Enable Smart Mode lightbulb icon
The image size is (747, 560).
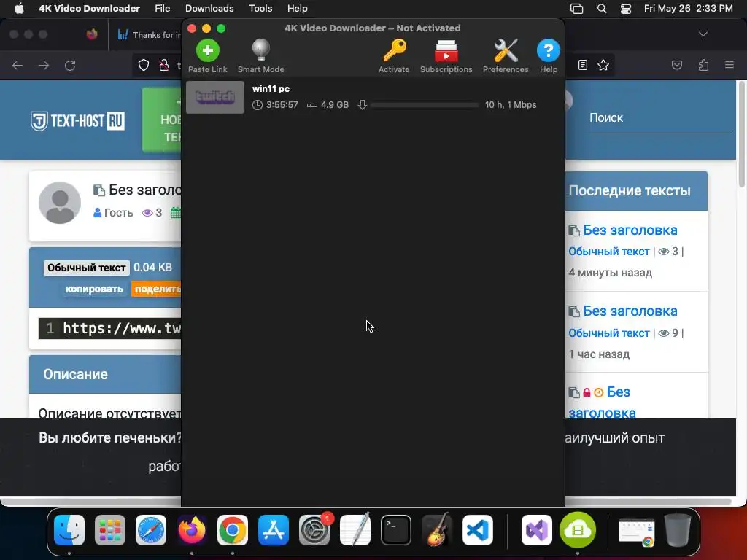click(x=260, y=50)
